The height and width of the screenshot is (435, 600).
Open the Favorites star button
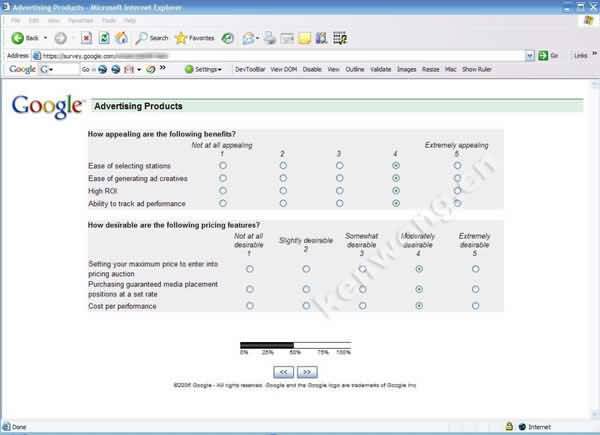pyautogui.click(x=194, y=38)
